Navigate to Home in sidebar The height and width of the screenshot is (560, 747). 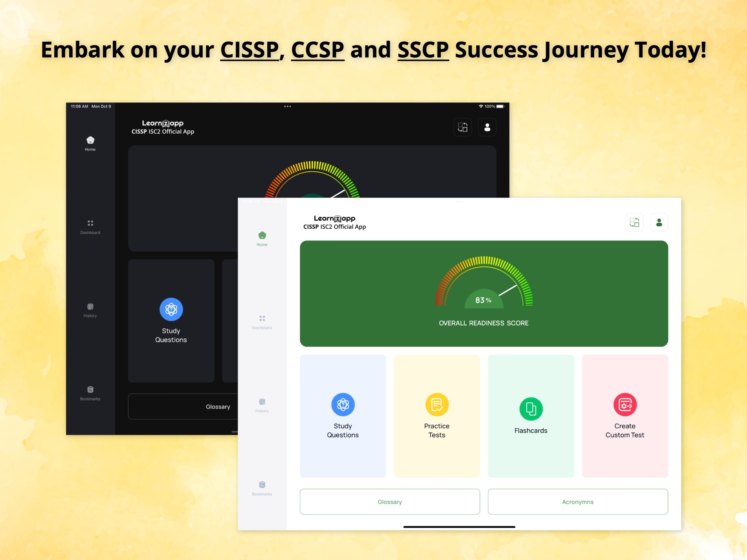(x=261, y=240)
